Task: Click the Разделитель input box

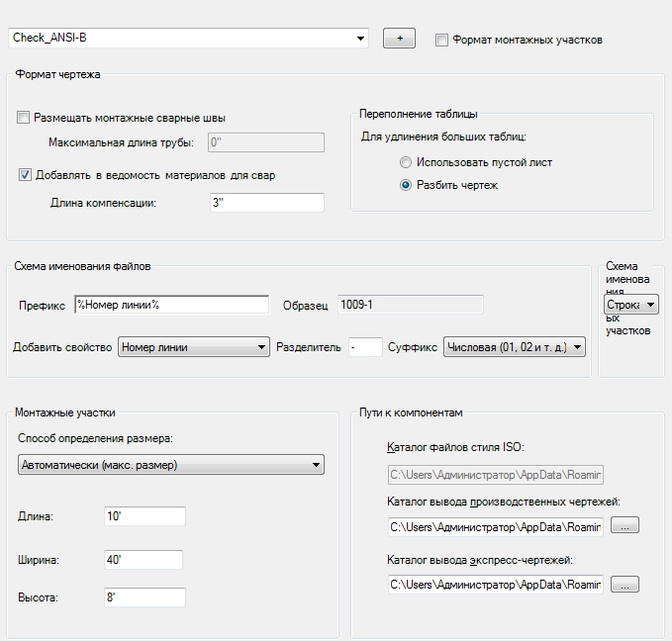Action: click(x=365, y=347)
